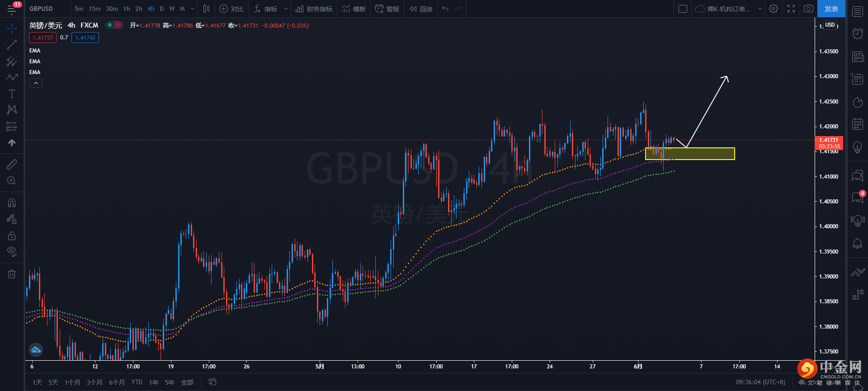This screenshot has height=391, width=868.
Task: Collapse the indicator legend arrow
Action: pyautogui.click(x=36, y=83)
